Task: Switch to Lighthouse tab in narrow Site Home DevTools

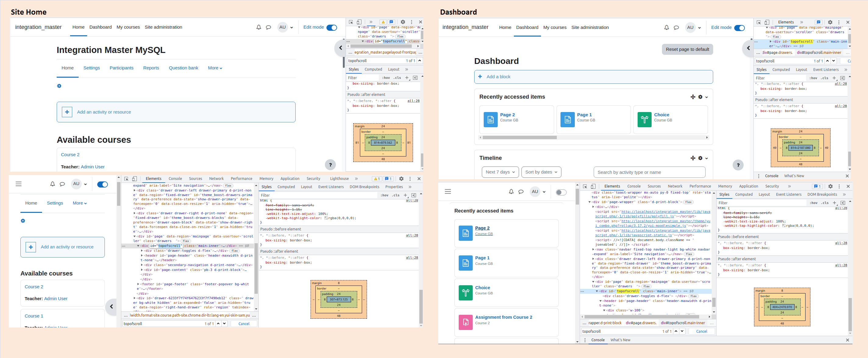Action: pos(339,179)
